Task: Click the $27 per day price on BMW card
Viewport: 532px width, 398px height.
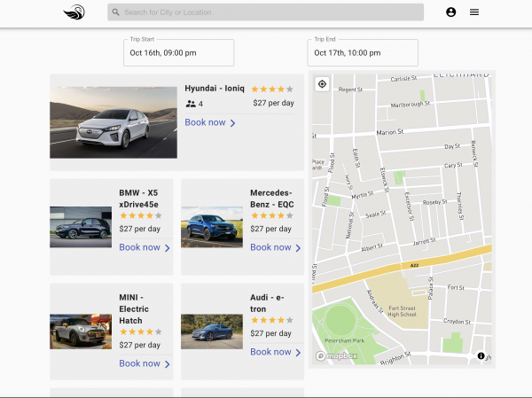Action: pyautogui.click(x=140, y=229)
